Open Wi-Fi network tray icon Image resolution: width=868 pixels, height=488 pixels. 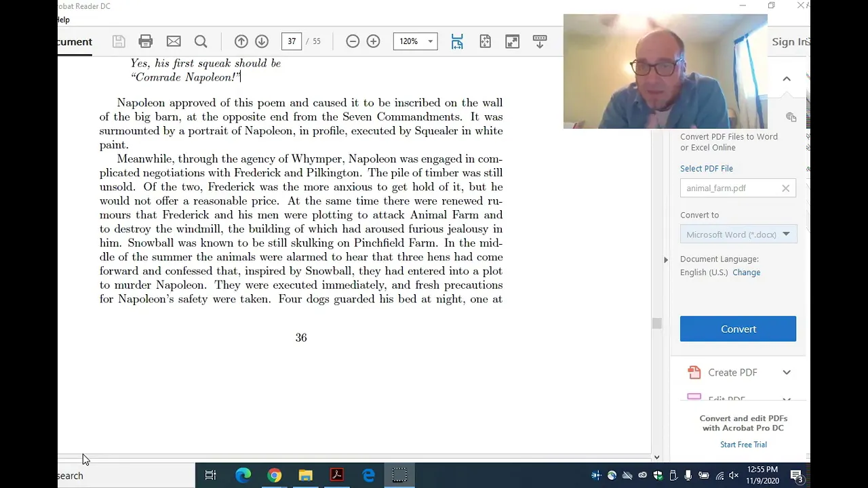[x=719, y=476]
